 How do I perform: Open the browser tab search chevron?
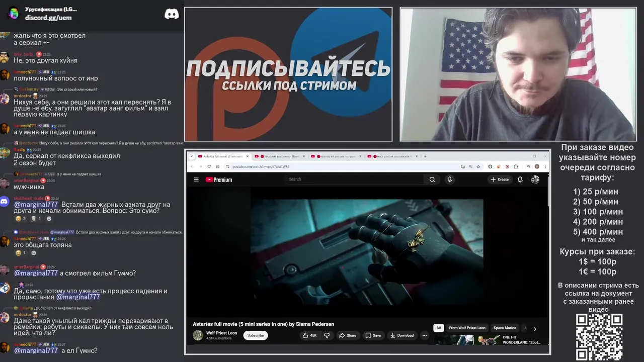coord(192,156)
